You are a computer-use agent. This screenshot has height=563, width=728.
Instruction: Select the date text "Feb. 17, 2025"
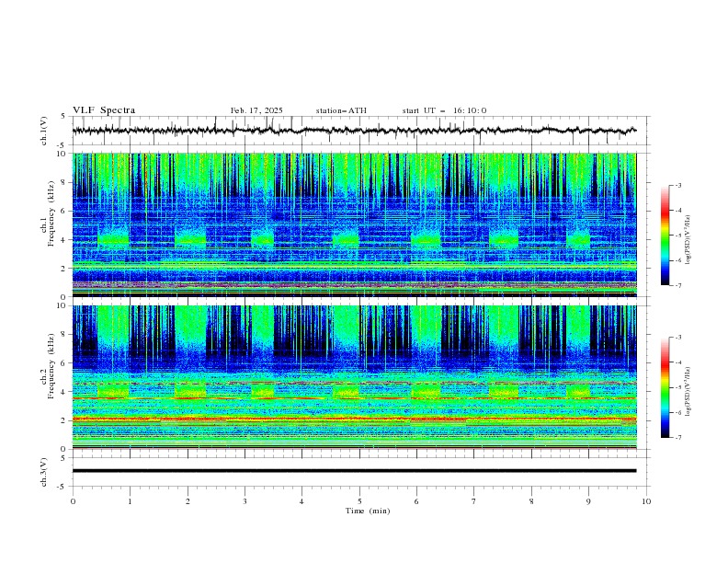click(x=256, y=110)
